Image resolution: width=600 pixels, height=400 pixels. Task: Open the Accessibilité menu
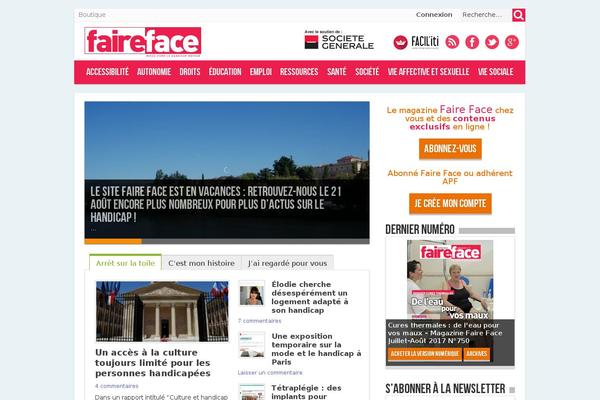pyautogui.click(x=107, y=72)
